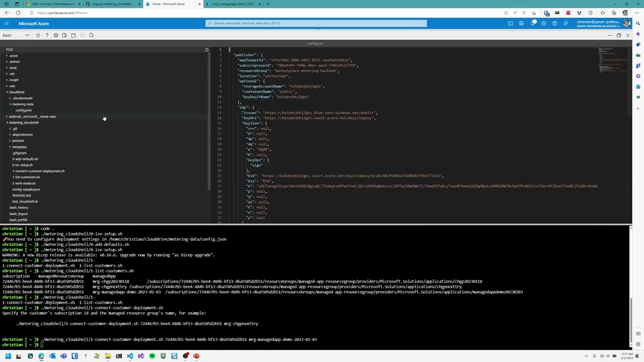
Task: Open 0-add-defaults.sh file
Action: (25, 159)
